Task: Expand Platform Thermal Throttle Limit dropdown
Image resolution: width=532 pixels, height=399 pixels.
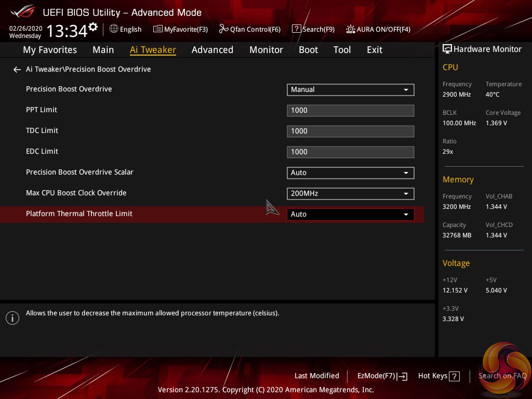Action: pyautogui.click(x=350, y=214)
